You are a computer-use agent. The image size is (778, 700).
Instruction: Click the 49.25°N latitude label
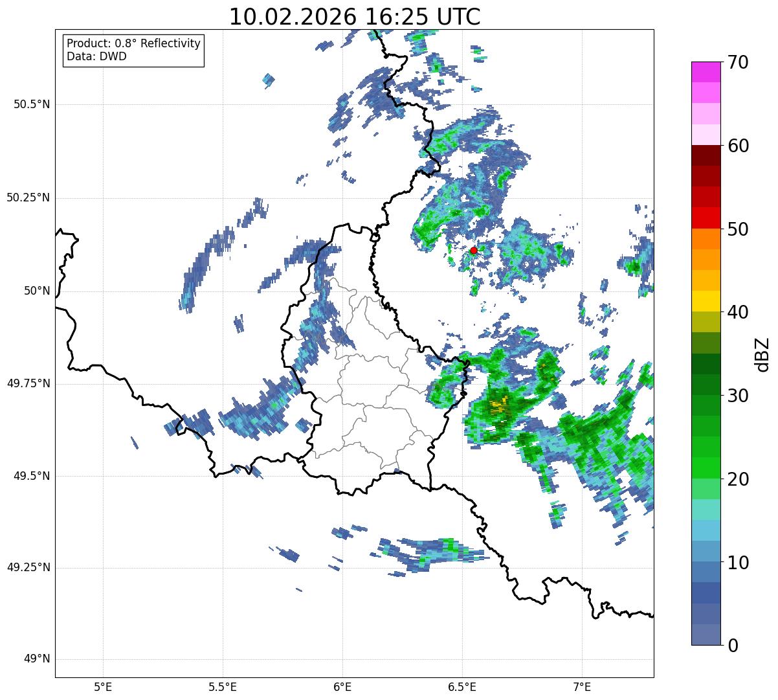[x=28, y=568]
